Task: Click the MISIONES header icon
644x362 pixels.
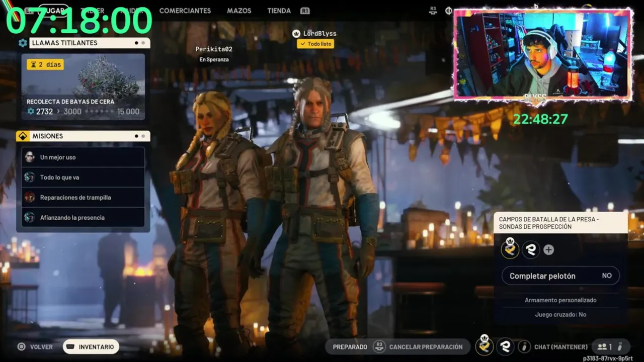Action: (x=23, y=136)
